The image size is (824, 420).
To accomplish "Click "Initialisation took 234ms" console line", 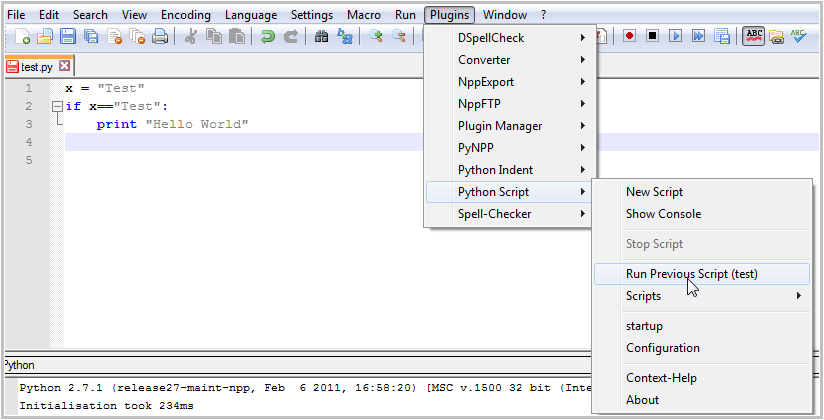I will (x=106, y=406).
